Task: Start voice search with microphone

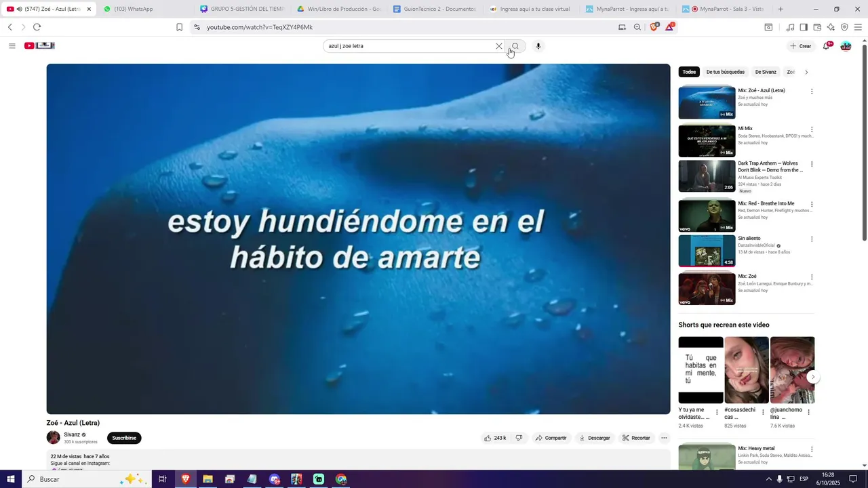Action: click(538, 46)
